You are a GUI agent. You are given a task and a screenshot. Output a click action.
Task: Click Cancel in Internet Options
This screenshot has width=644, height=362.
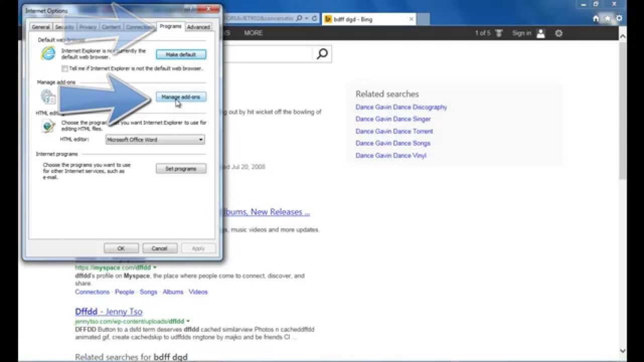click(159, 248)
